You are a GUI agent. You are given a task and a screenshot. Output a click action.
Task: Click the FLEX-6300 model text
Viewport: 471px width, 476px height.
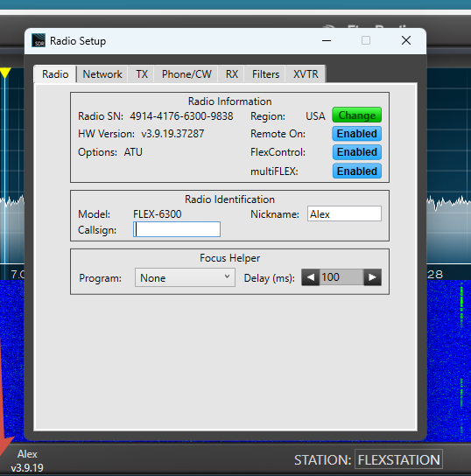coord(158,214)
